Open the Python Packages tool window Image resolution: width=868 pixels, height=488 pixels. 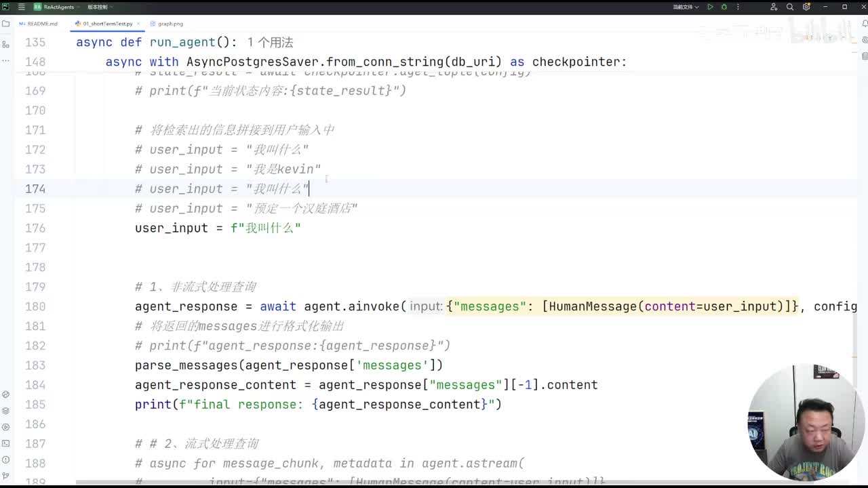[x=5, y=411]
